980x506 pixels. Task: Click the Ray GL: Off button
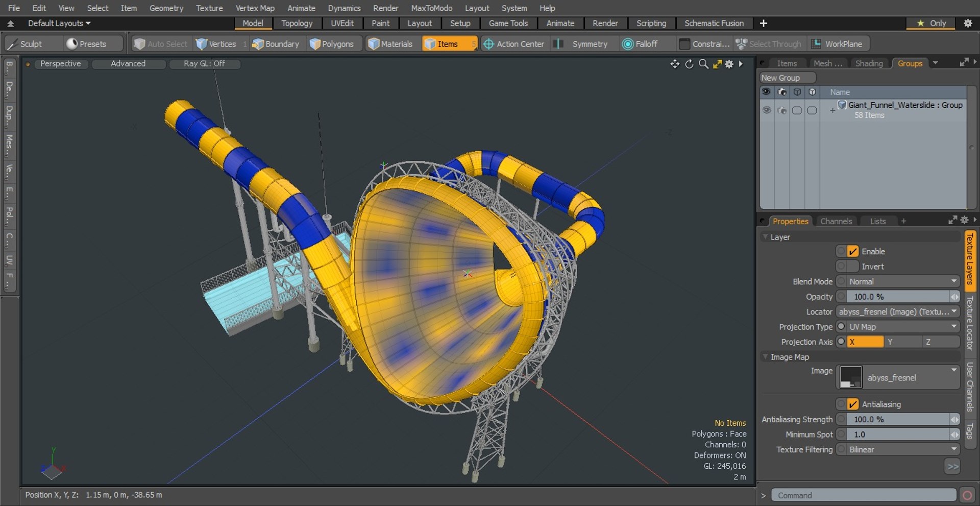click(x=204, y=63)
